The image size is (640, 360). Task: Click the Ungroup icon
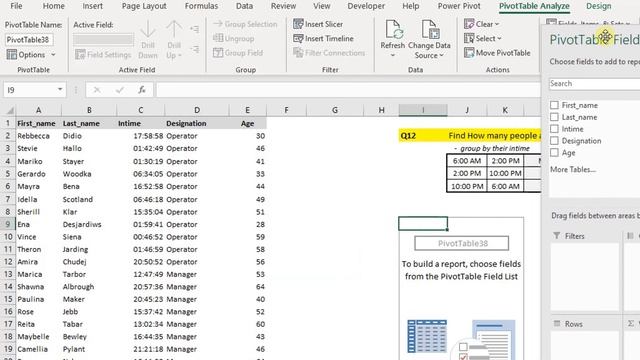point(218,38)
